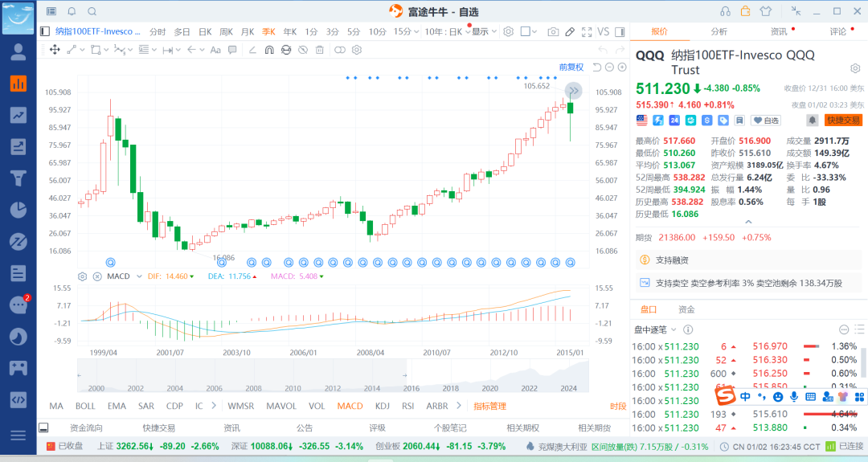This screenshot has height=462, width=868.
Task: Click the 快捷交易 quick trade button
Action: pos(843,120)
